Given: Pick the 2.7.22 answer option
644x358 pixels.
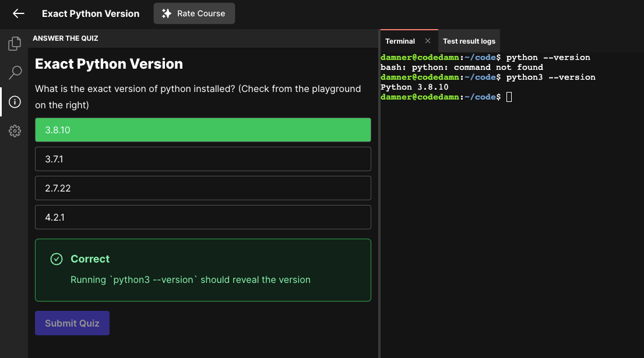Looking at the screenshot, I should pos(203,188).
